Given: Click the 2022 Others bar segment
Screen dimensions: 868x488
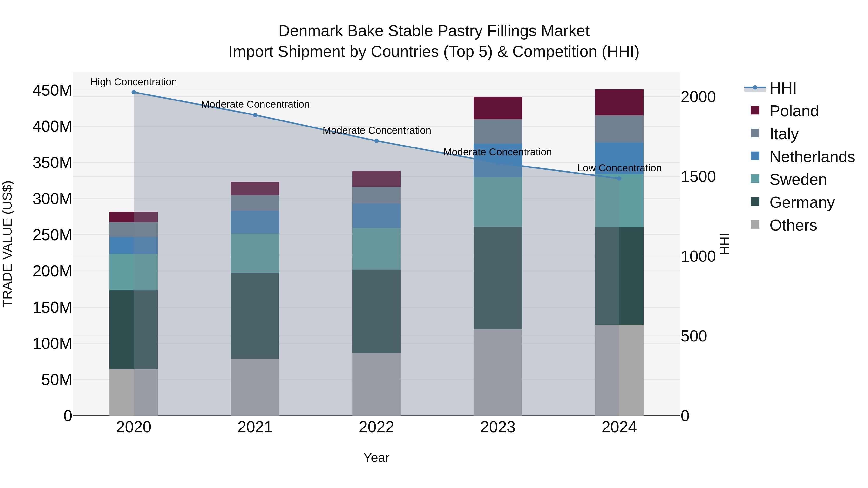Looking at the screenshot, I should (376, 385).
